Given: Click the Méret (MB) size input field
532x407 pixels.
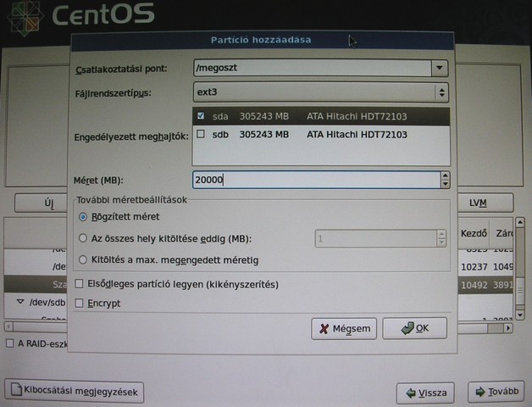Looking at the screenshot, I should point(313,180).
